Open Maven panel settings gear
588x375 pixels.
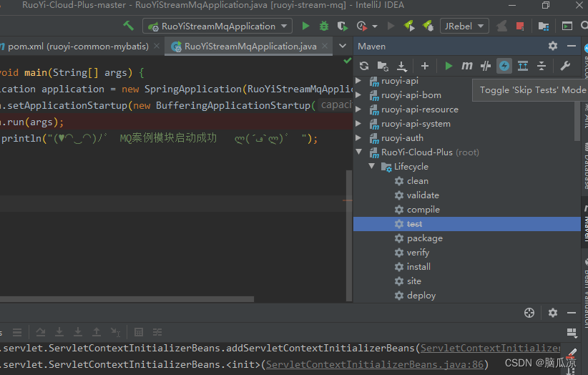[553, 46]
